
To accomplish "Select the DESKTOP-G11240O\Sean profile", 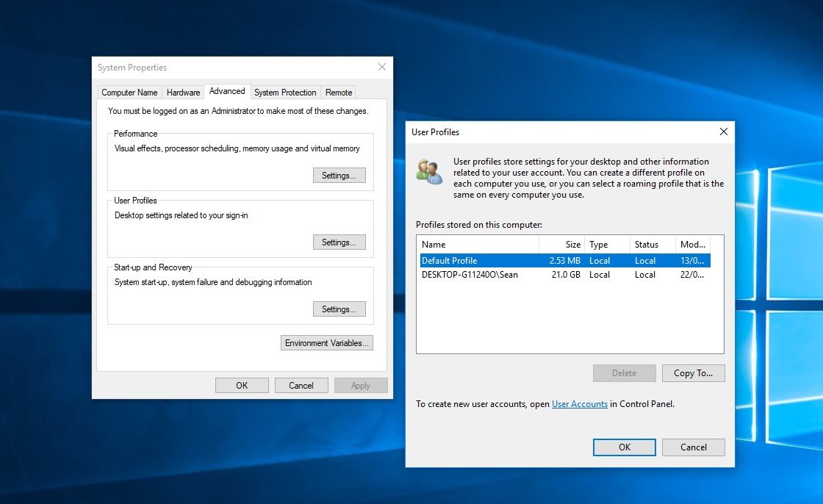I will click(478, 274).
